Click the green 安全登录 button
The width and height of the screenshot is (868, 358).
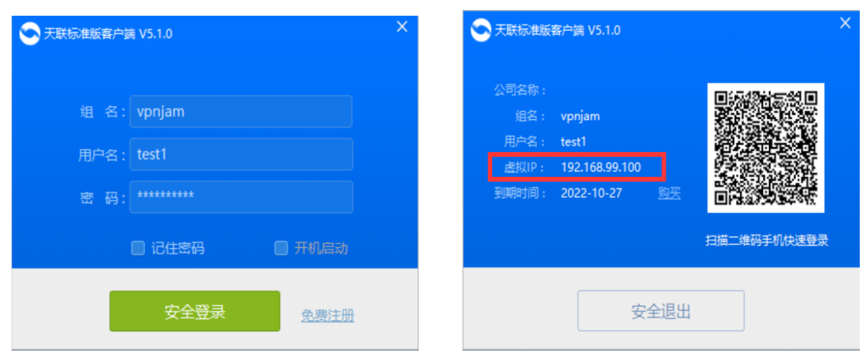195,312
